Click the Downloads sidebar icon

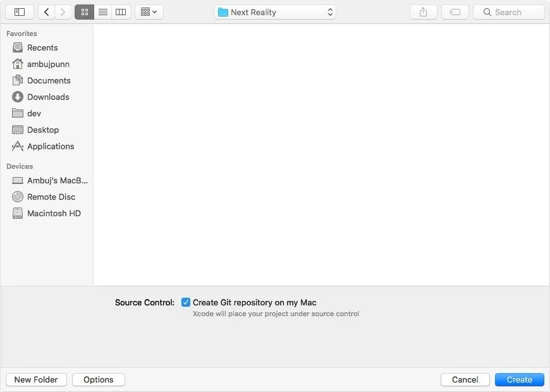[x=18, y=97]
